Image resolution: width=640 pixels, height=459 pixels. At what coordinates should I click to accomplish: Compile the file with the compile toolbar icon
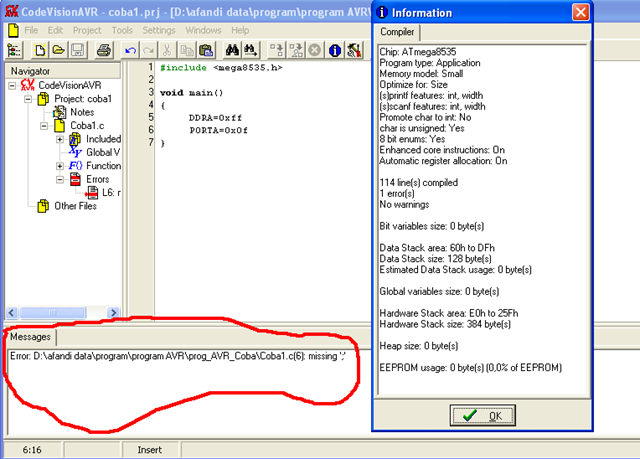point(277,51)
